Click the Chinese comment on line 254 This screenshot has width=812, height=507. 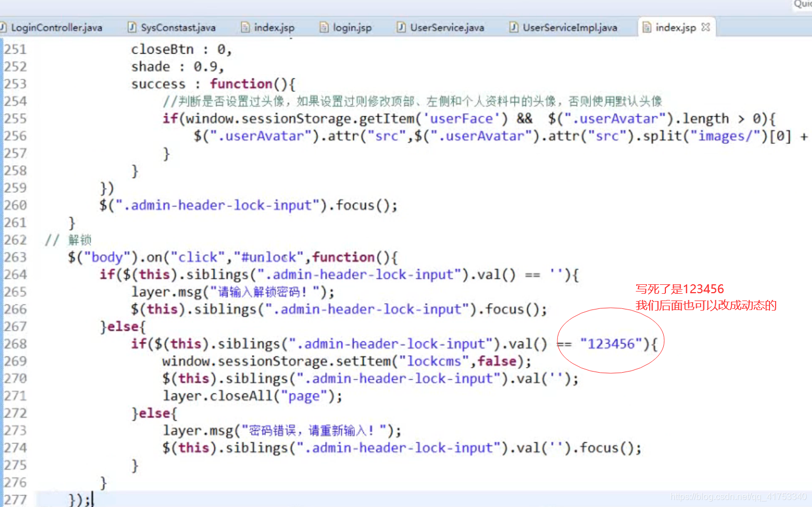coord(412,101)
